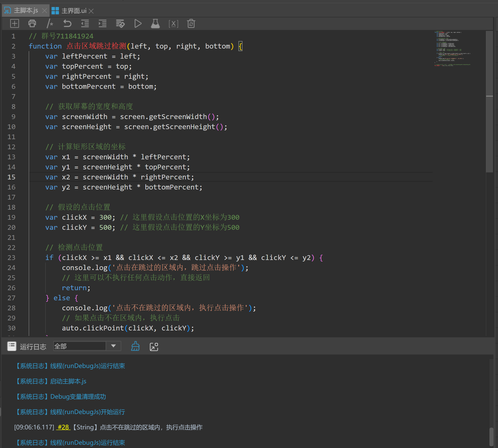Click the log panel scrollbar thumb
The height and width of the screenshot is (448, 498).
[x=491, y=437]
